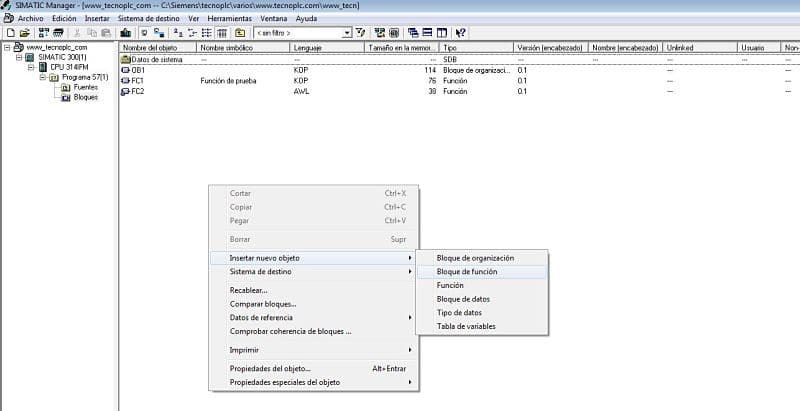Screen dimensions: 800x411
Task: Select the Datos de sistema folder
Action: [x=152, y=60]
